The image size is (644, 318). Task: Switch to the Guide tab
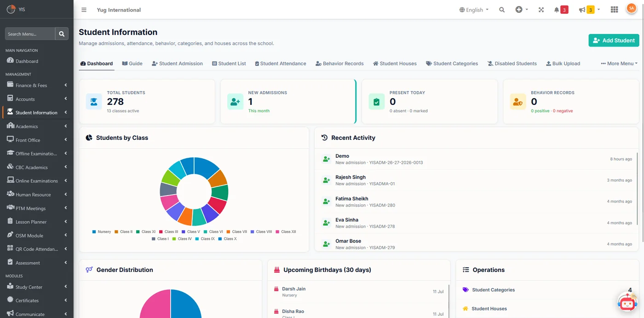point(132,64)
